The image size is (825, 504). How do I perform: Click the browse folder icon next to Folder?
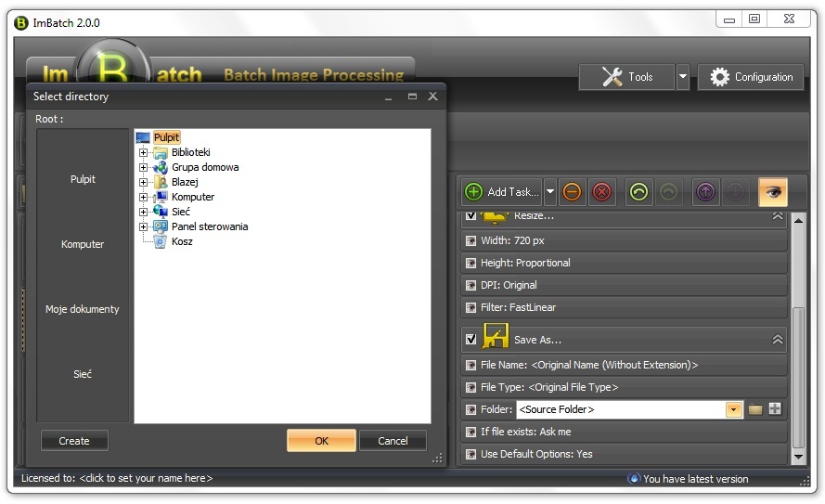755,409
